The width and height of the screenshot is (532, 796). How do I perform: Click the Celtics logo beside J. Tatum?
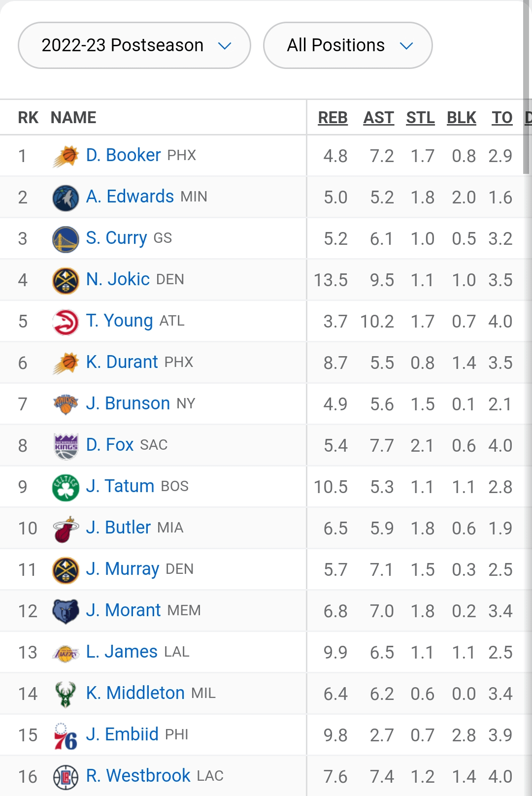66,487
